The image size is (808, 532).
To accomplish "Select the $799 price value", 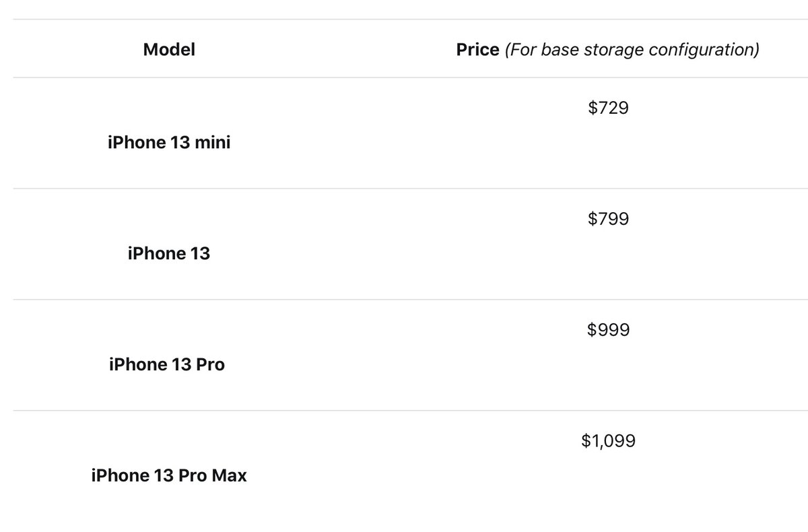I will pos(608,219).
